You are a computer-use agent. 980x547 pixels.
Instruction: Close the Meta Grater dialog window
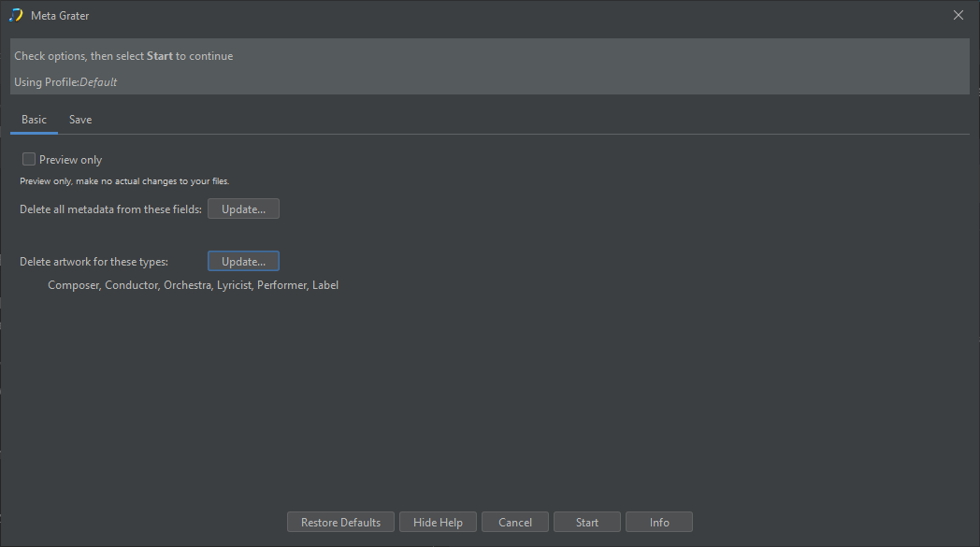[958, 15]
